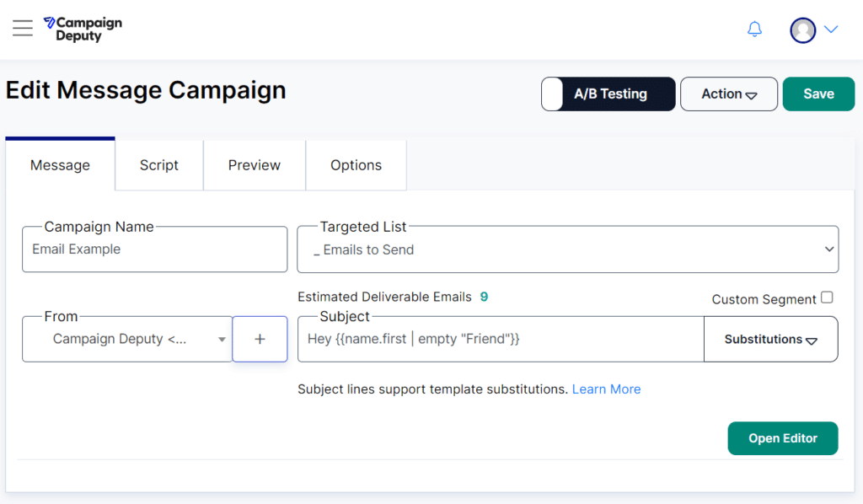Add a new From sender with plus
This screenshot has width=863, height=504.
[x=260, y=339]
